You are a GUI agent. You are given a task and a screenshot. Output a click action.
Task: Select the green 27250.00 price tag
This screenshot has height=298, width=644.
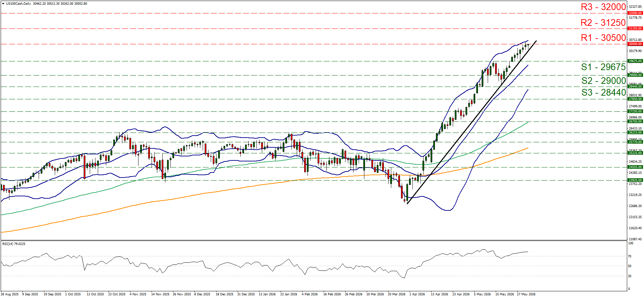(635, 111)
